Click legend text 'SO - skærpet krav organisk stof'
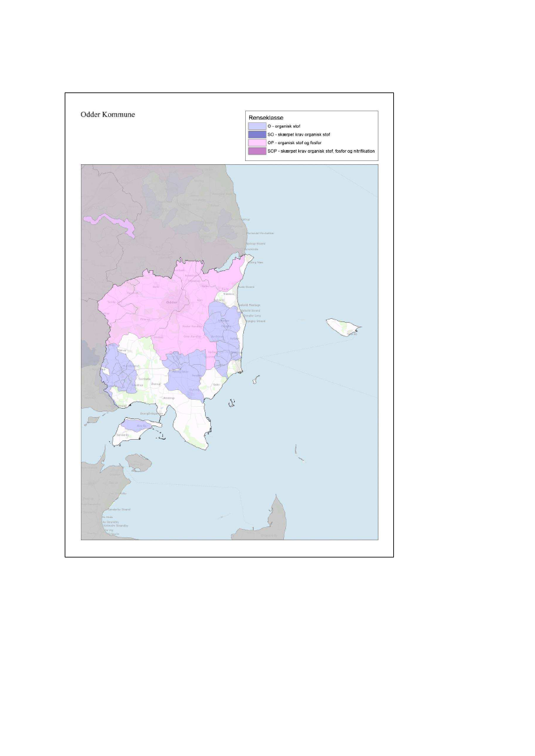 coord(299,135)
